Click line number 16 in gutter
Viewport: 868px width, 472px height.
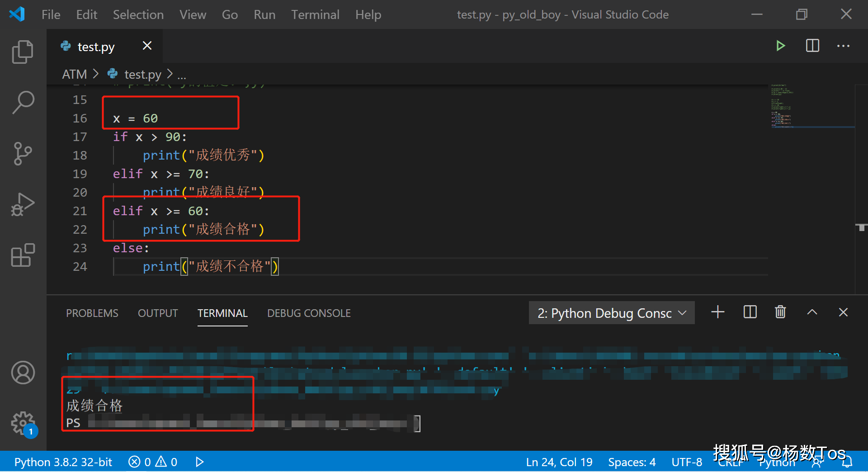click(80, 118)
